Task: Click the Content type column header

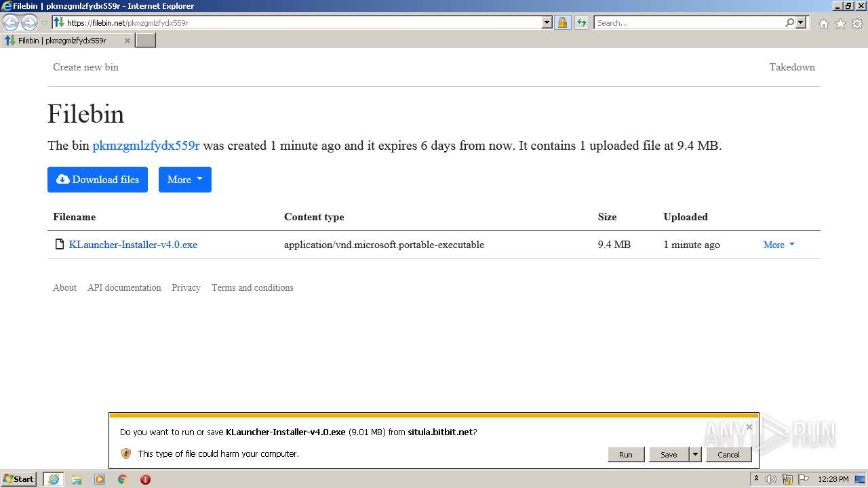Action: (x=314, y=217)
